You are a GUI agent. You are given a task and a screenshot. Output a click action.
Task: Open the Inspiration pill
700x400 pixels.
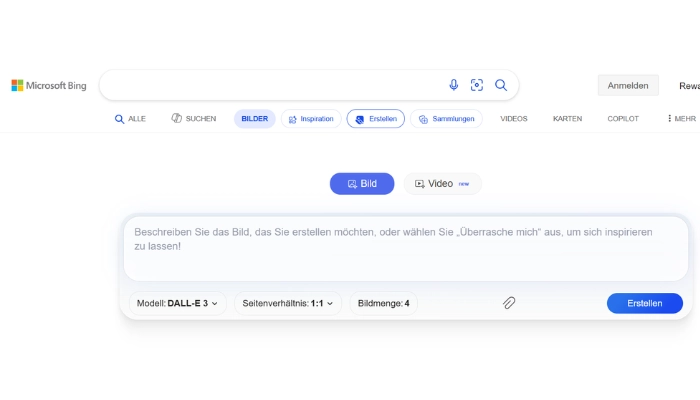click(311, 119)
